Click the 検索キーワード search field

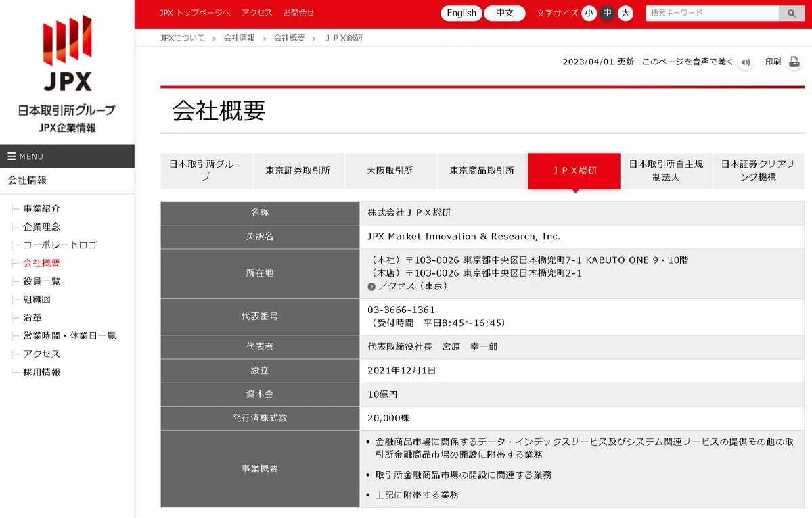click(712, 13)
